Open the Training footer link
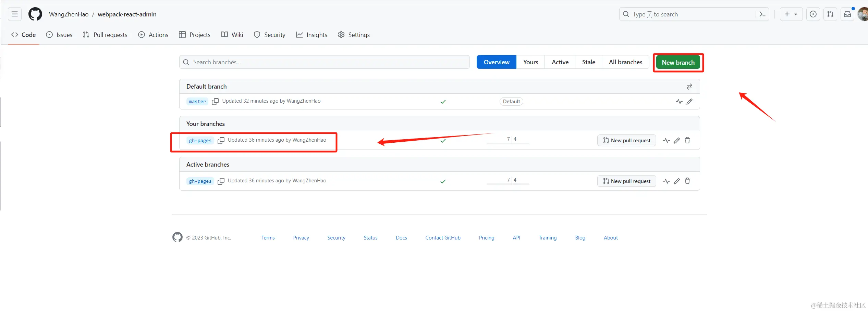This screenshot has height=311, width=868. [x=548, y=238]
